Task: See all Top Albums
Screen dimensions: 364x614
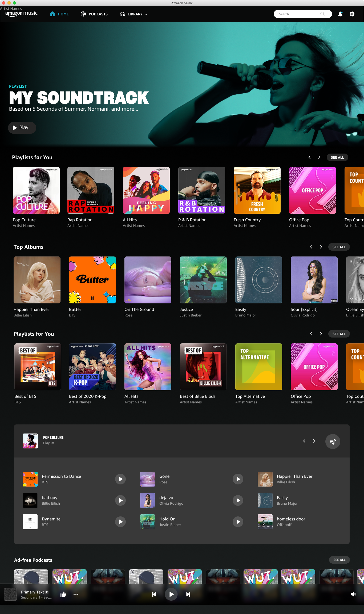Action: [339, 247]
